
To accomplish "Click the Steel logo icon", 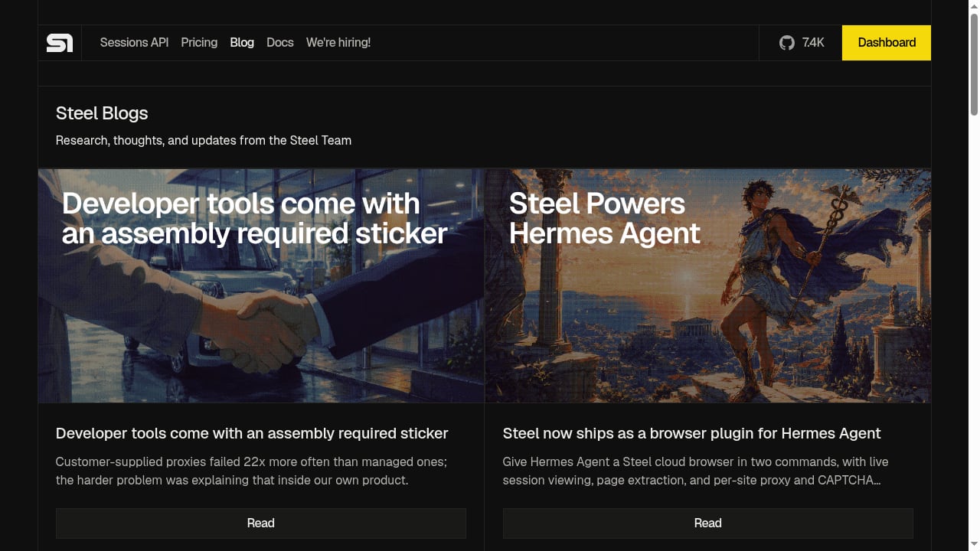I will tap(60, 43).
